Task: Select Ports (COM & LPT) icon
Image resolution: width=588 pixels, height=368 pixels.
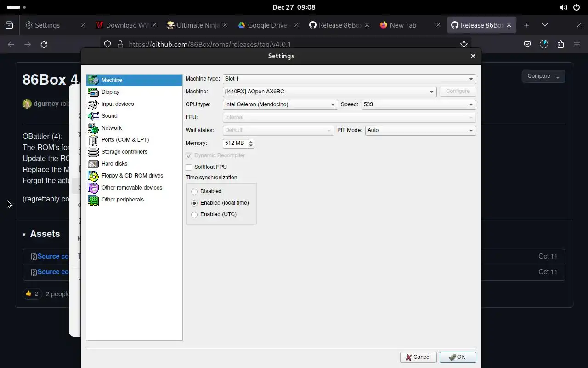Action: coord(93,140)
